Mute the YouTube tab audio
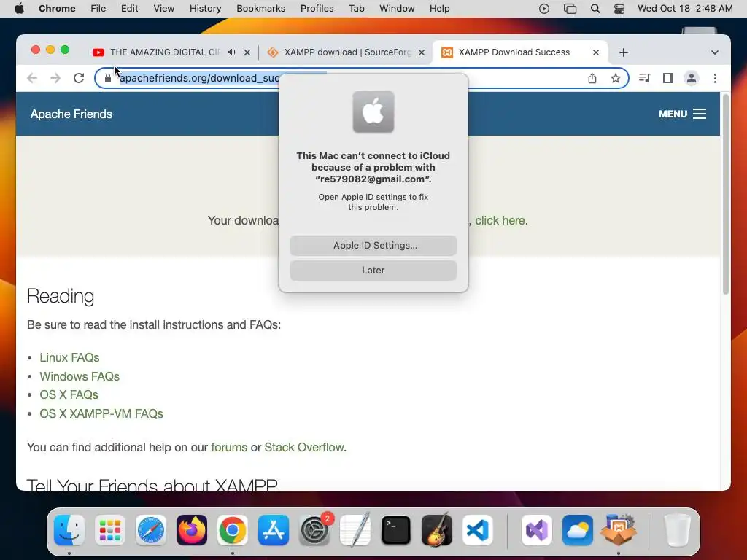 coord(231,52)
